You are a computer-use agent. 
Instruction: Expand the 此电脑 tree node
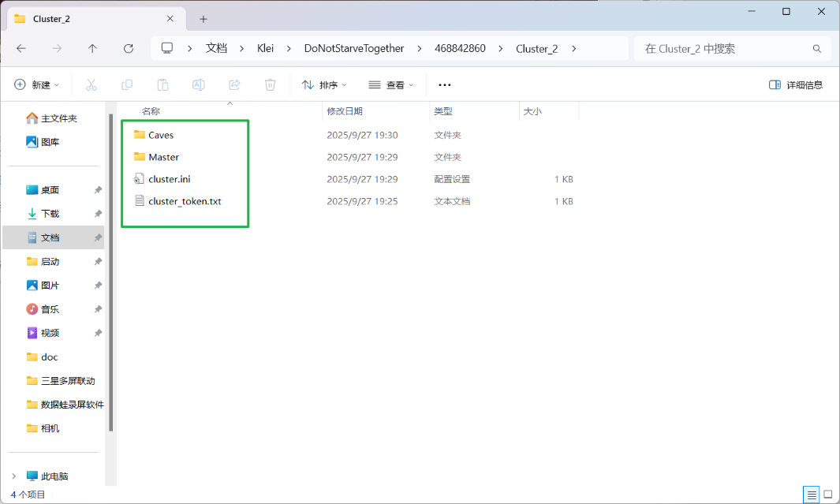(x=13, y=476)
